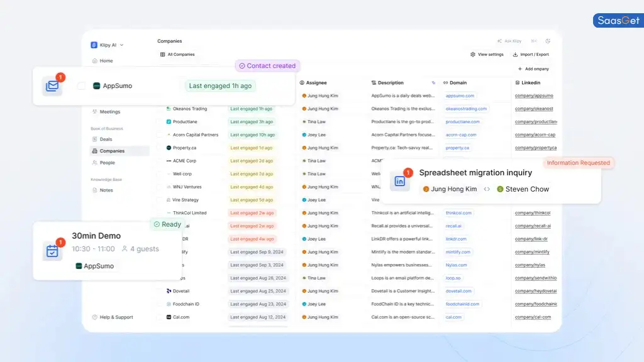Viewport: 644px width, 362px height.
Task: Open property.ca domain link
Action: (457, 148)
